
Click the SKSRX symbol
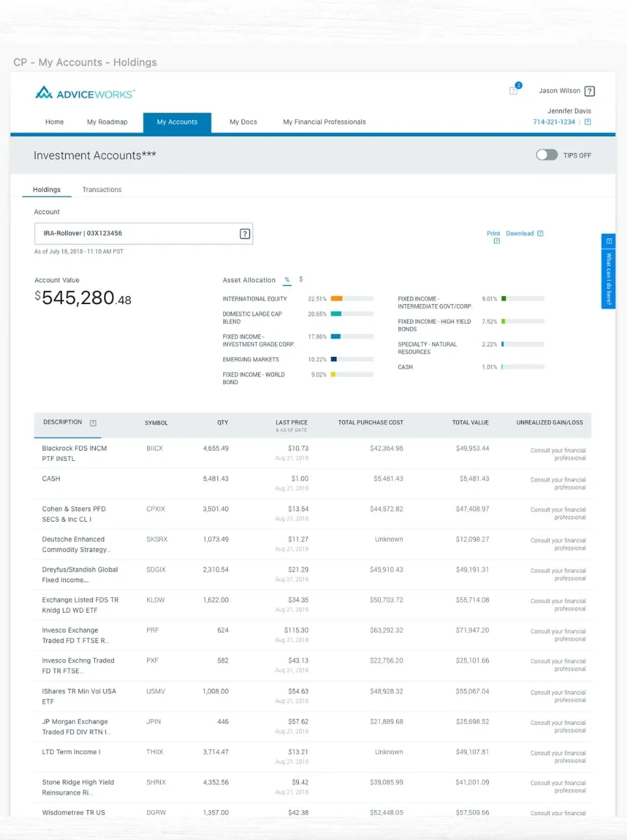point(157,539)
